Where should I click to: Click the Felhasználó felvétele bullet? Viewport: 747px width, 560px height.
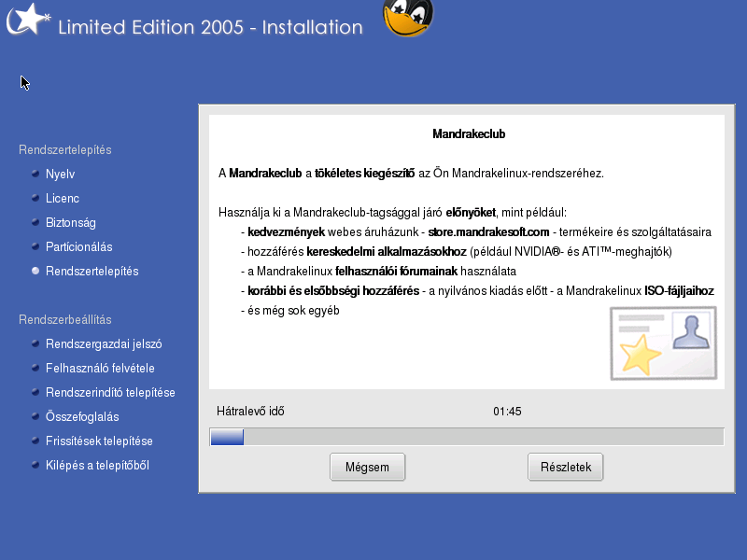[35, 368]
